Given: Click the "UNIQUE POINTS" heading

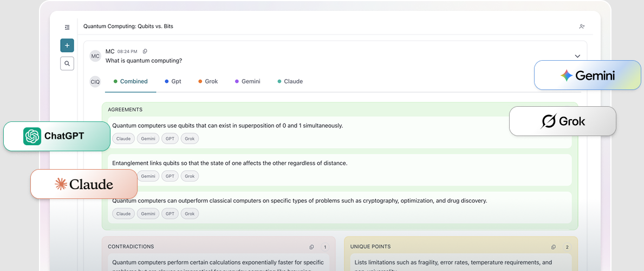Looking at the screenshot, I should click(x=370, y=247).
